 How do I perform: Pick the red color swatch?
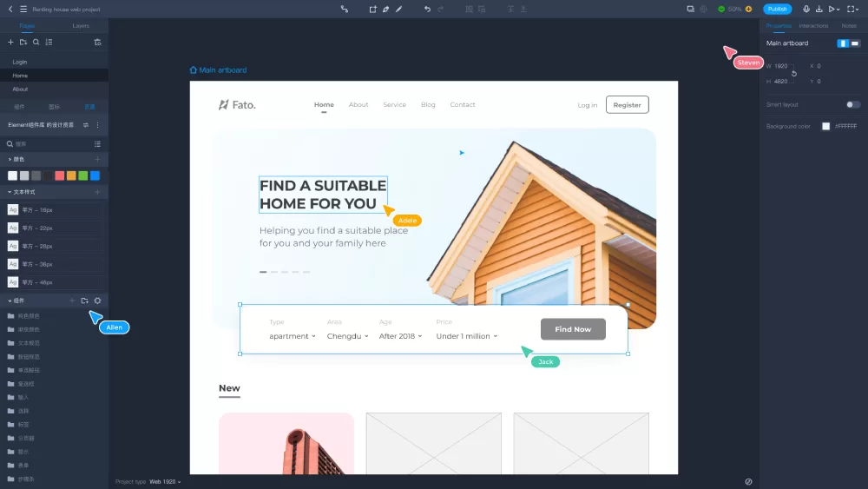(60, 175)
